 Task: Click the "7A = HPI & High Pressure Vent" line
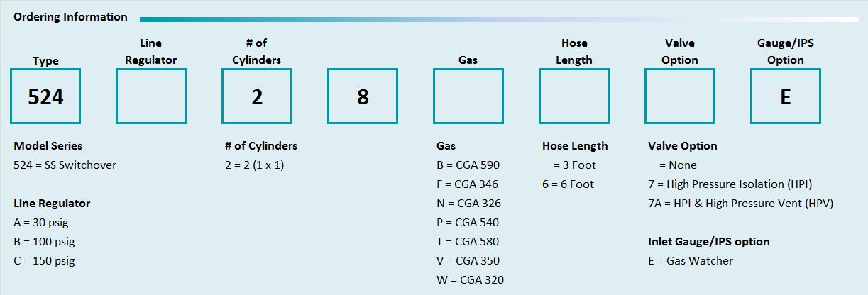(740, 204)
